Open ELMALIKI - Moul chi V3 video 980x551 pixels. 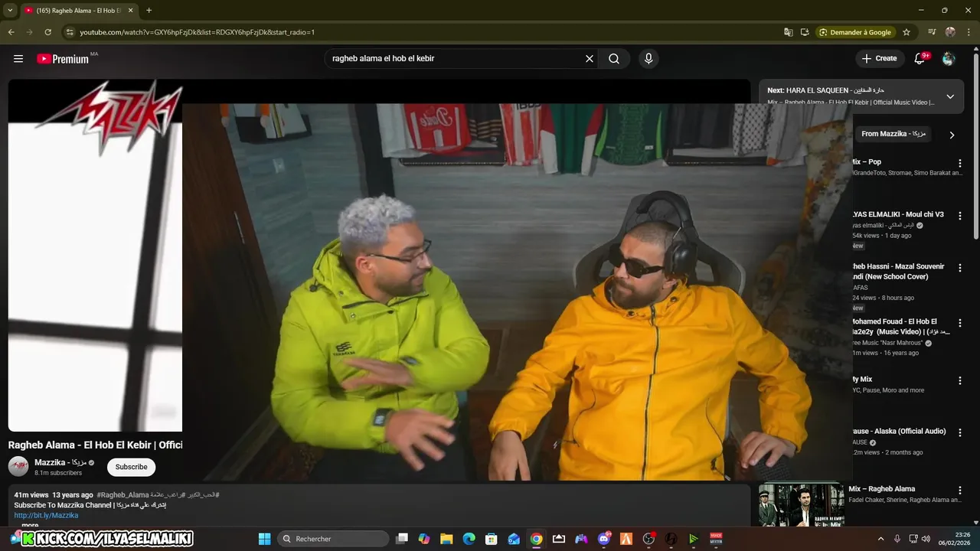[x=898, y=214]
